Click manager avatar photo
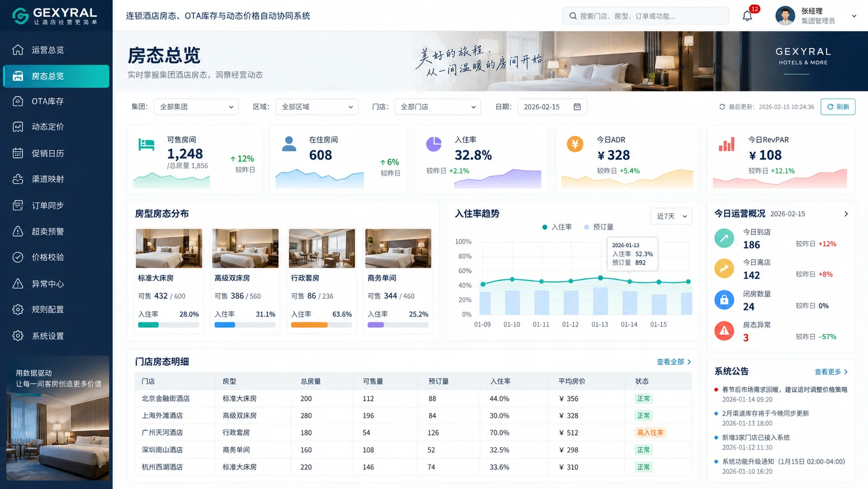The image size is (868, 489). (x=785, y=16)
